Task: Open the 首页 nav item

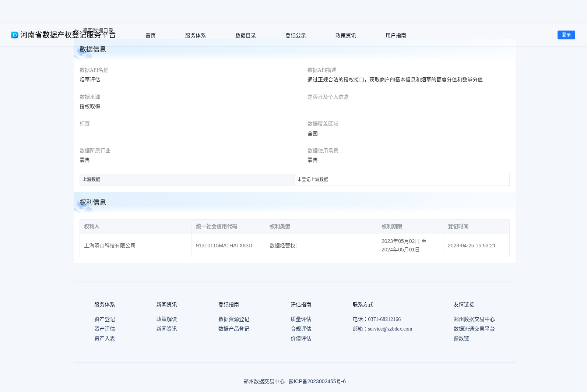Action: point(151,35)
